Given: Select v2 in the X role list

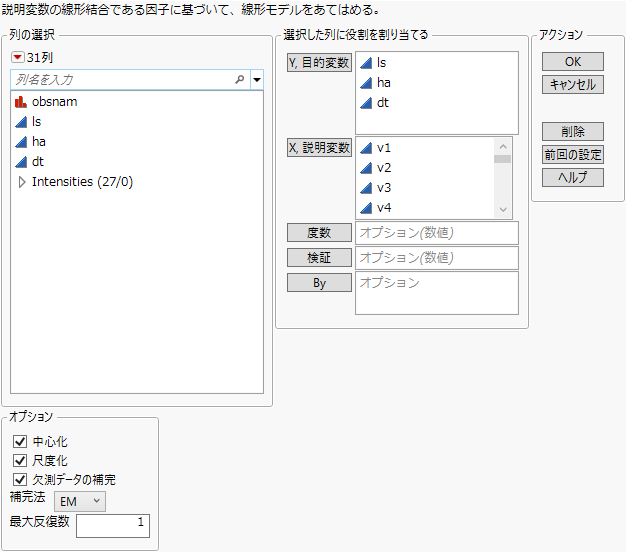Looking at the screenshot, I should coord(384,168).
